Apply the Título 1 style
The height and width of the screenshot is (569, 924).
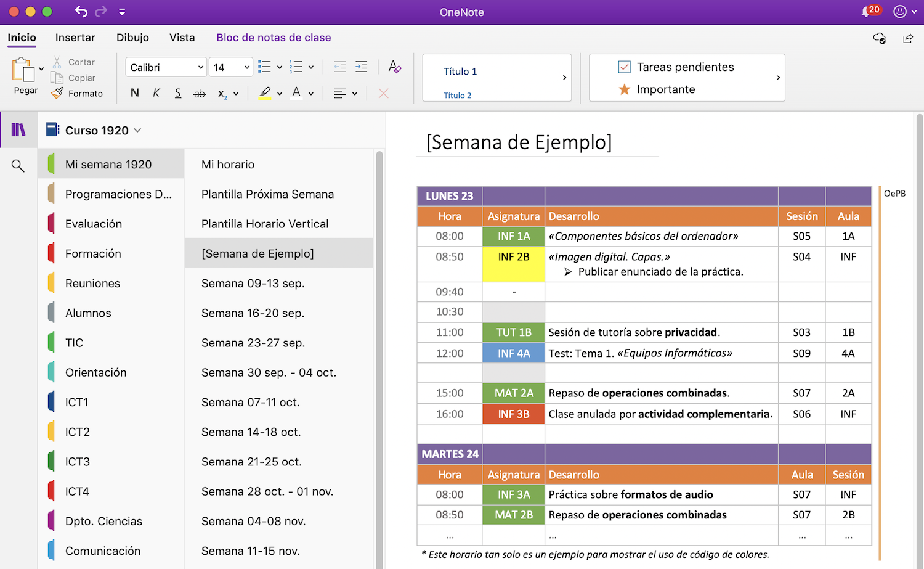pos(460,72)
